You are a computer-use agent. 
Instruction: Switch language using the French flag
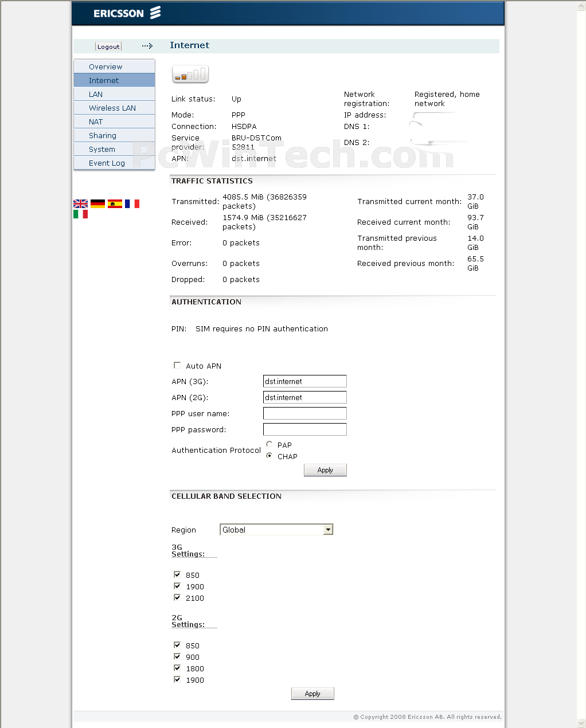click(132, 203)
